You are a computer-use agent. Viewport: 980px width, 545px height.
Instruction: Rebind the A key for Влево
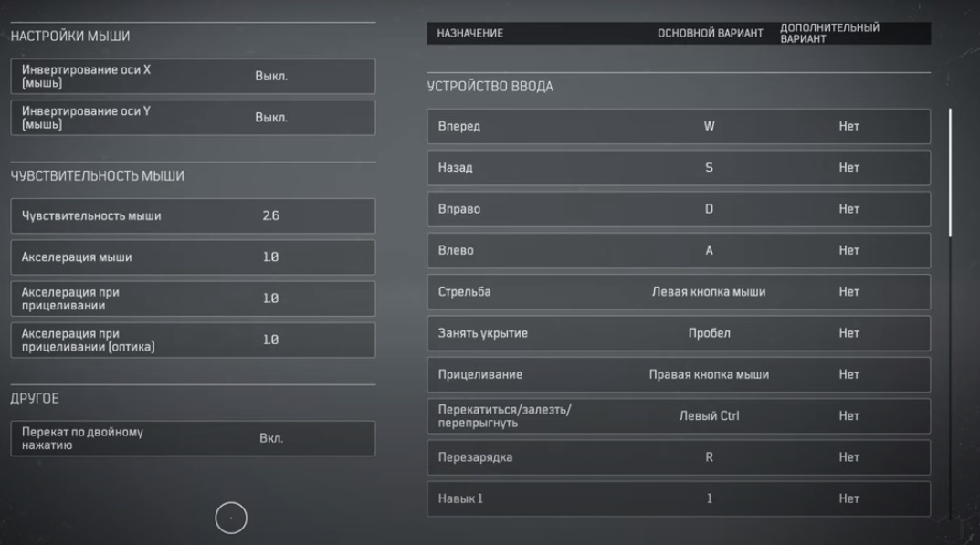[x=709, y=251]
